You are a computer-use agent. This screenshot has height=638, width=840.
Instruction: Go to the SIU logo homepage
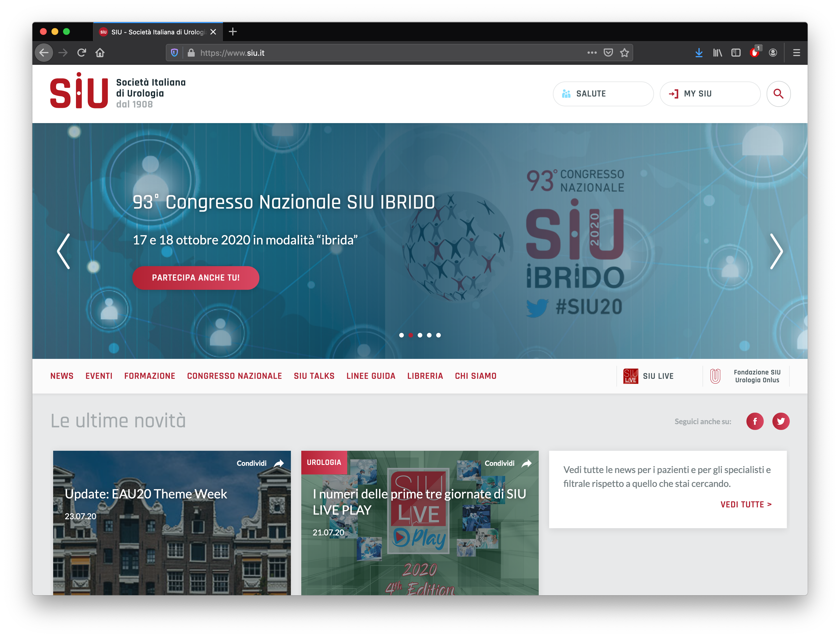tap(118, 91)
